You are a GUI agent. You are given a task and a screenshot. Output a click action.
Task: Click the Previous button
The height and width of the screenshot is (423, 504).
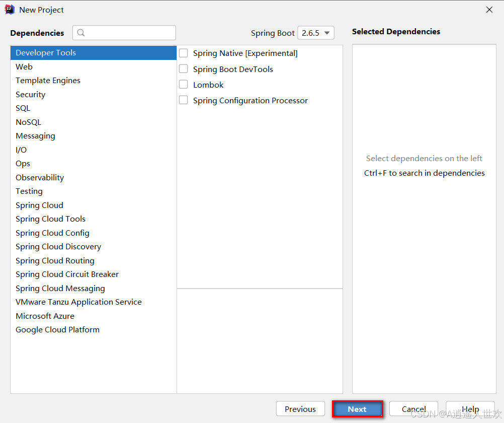click(x=300, y=409)
